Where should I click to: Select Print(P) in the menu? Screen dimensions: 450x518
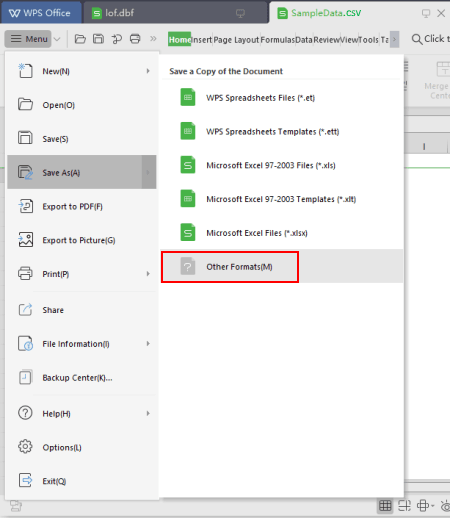(x=82, y=274)
